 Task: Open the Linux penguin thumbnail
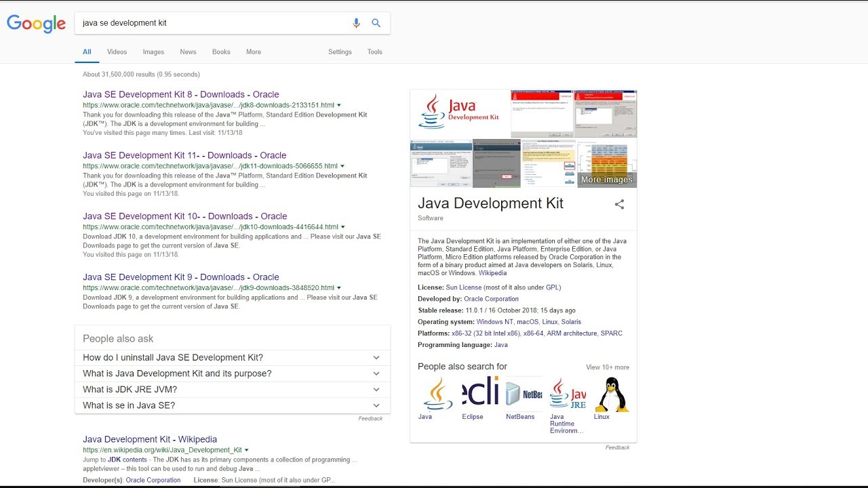tap(612, 394)
